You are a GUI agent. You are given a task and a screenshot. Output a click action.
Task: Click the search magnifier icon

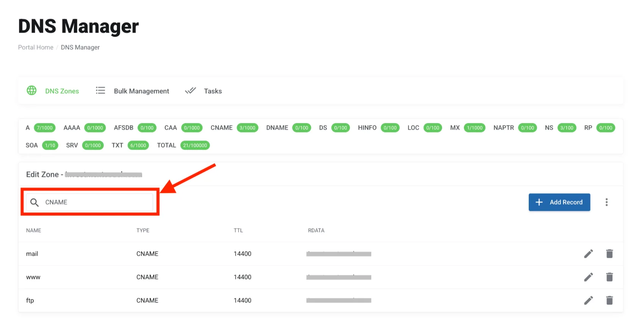coord(34,202)
